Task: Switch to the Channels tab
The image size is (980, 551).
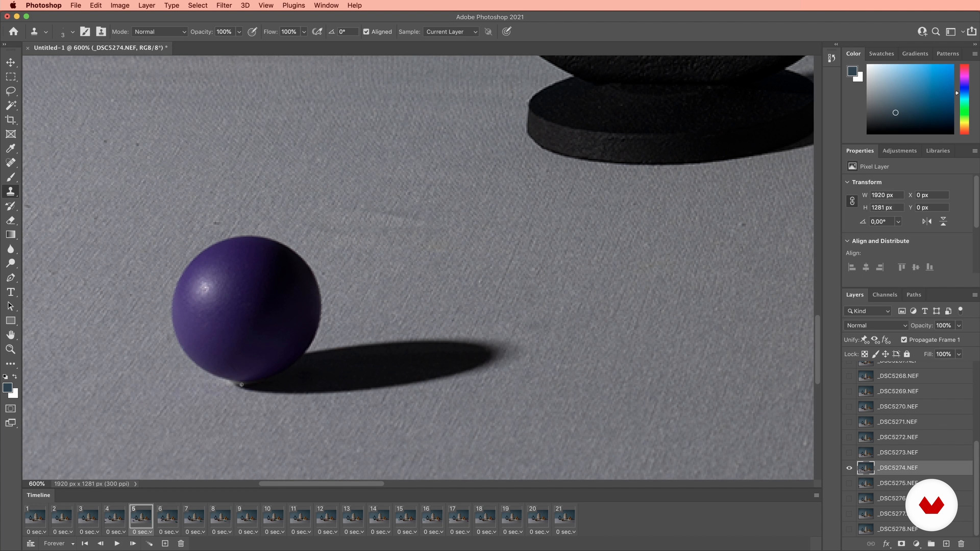Action: coord(885,295)
